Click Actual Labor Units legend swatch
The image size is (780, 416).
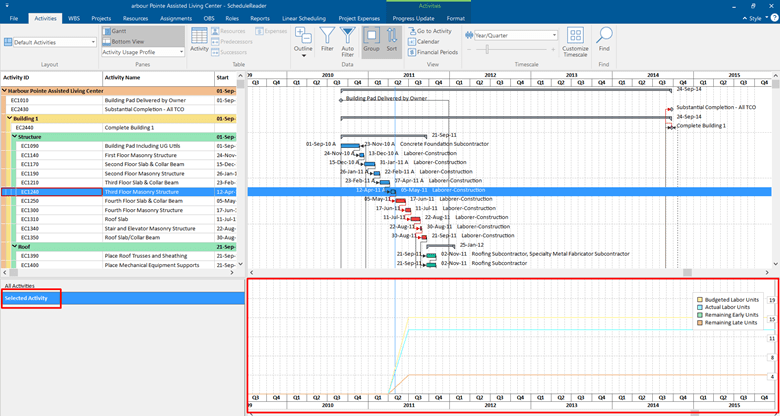point(700,308)
